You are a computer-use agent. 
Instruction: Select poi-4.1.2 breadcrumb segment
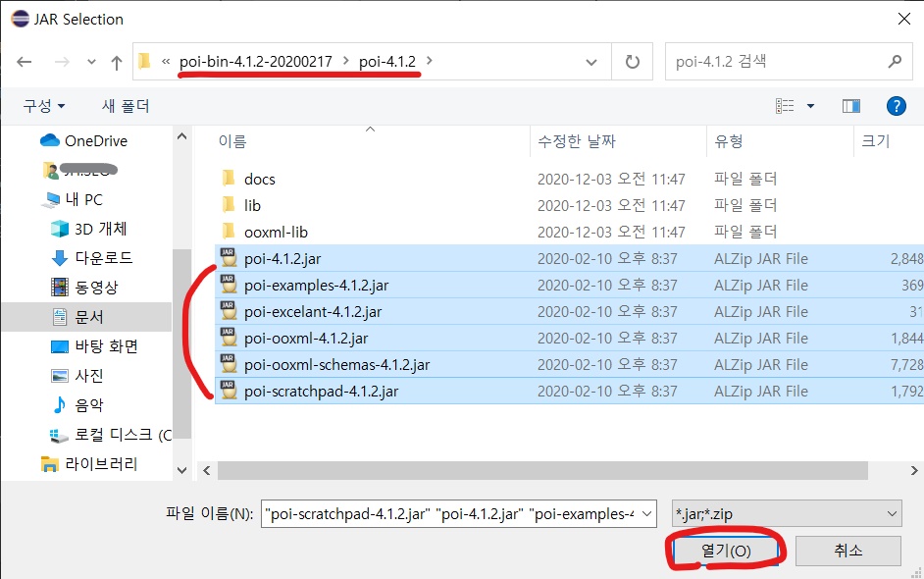tap(387, 61)
